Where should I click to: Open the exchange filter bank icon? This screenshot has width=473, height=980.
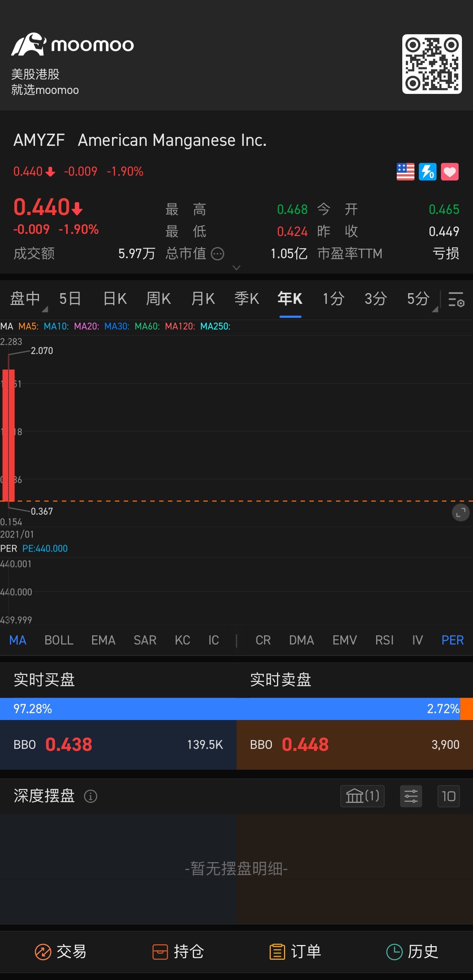(362, 796)
